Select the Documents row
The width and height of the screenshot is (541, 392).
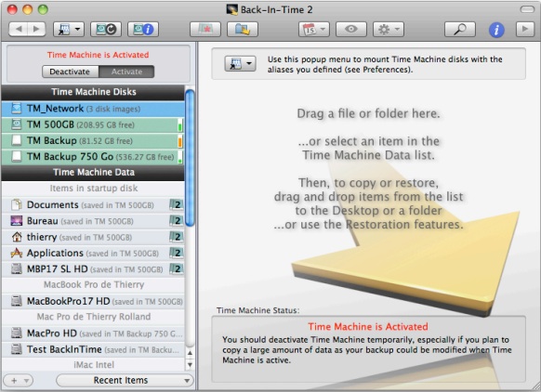pos(93,204)
